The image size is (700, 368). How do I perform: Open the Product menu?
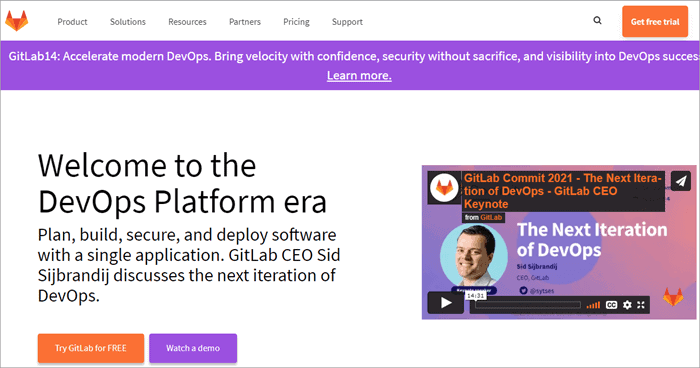click(x=72, y=22)
